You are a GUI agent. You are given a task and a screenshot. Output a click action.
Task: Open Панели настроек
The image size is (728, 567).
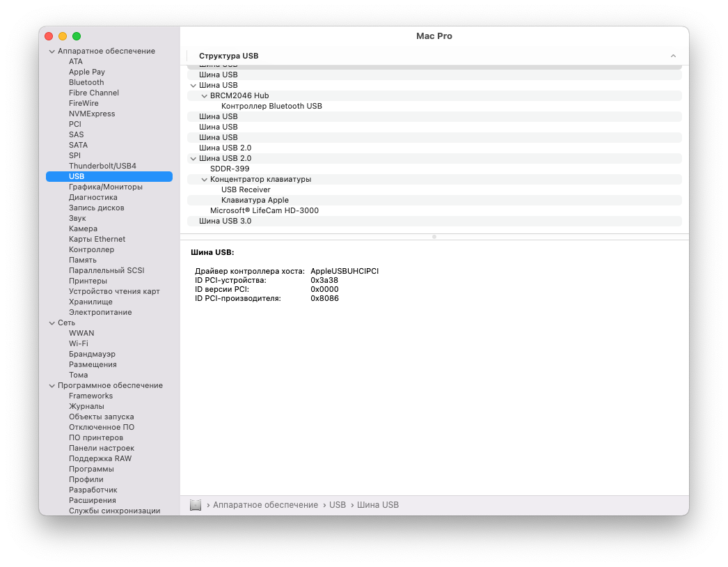pyautogui.click(x=102, y=449)
